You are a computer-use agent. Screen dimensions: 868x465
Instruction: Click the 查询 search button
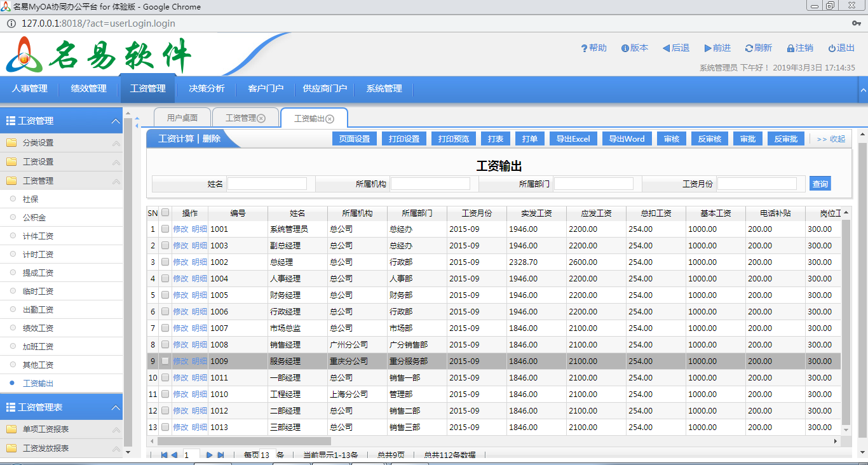820,184
